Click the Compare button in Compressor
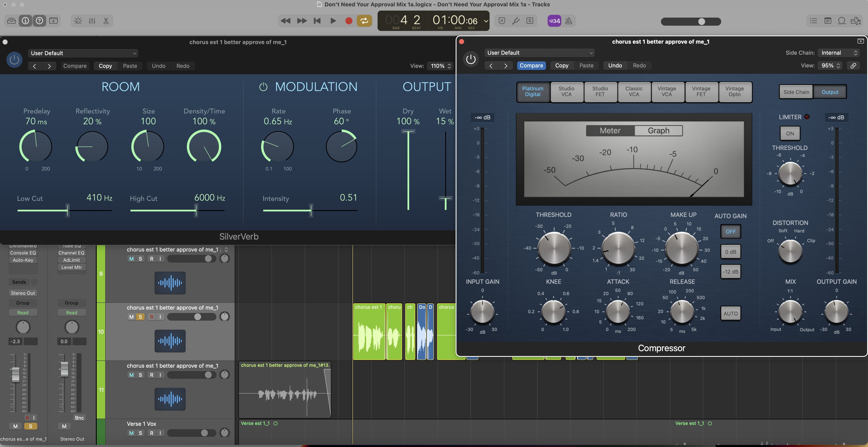Viewport: 868px width, 447px height. tap(531, 66)
